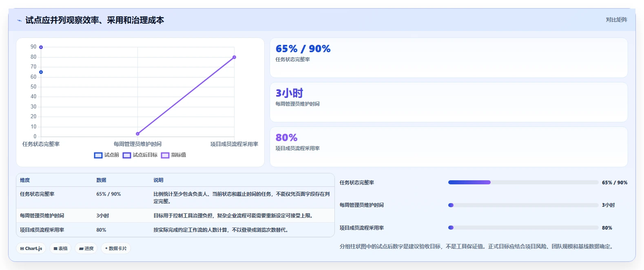Screen dimensions: 644x270
Task: Click the chart data point at value 90
Action: 41,47
